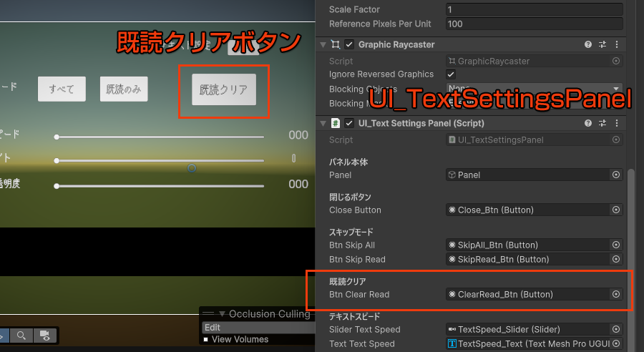
Task: Disable the Graphic Raycaster component checkbox
Action: [x=349, y=44]
